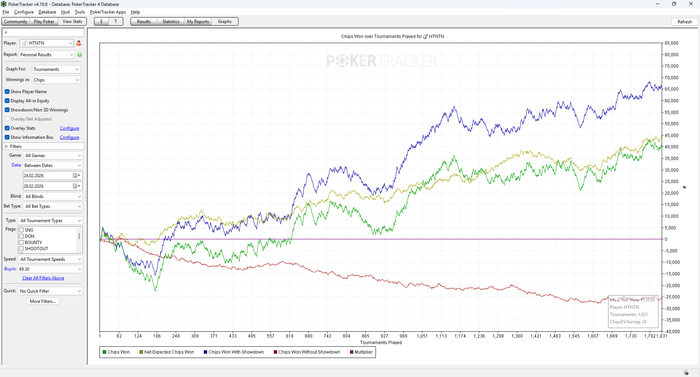Click the blue Chips Won With Showdown legend marker

coord(205,352)
